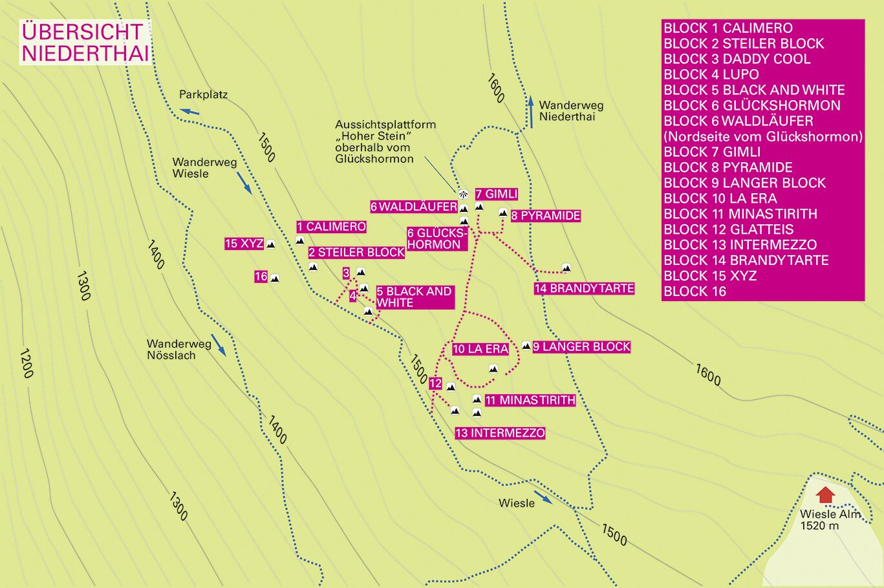Screen dimensions: 884x588
Task: Click the 5 BLACK AND WHITE map label
Action: point(415,297)
